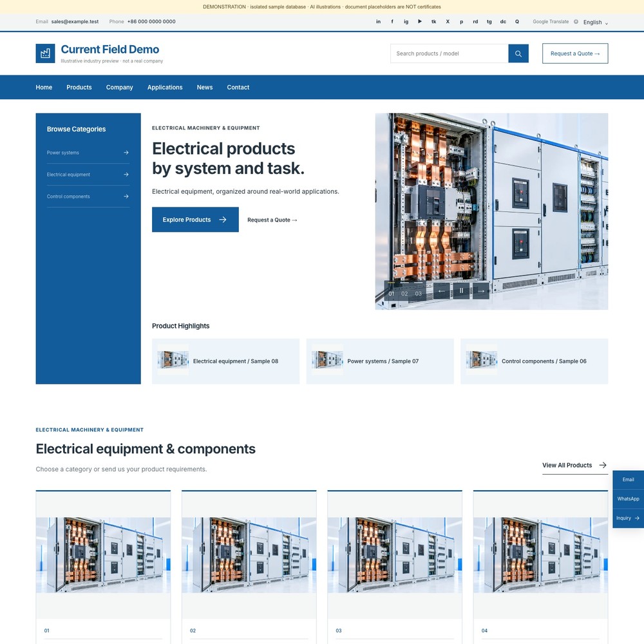Click the magnifier search button
The height and width of the screenshot is (644, 644).
(518, 54)
